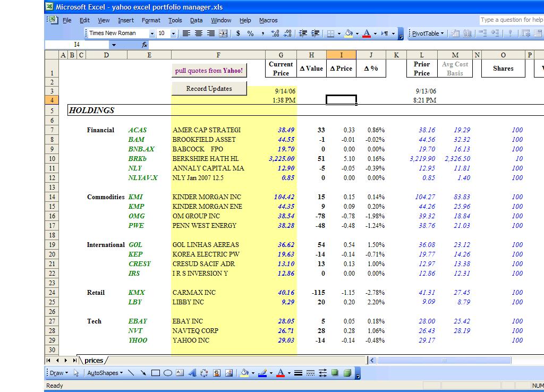Open Arrow Style options

click(322, 373)
